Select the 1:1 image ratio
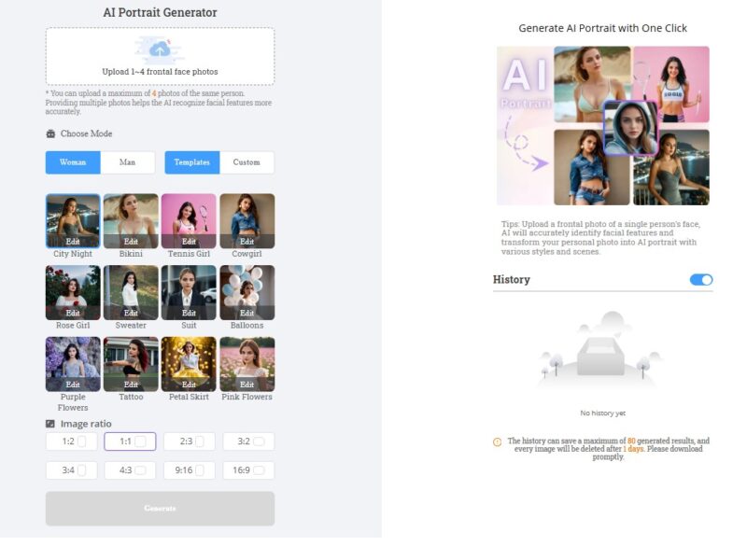The height and width of the screenshot is (560, 747). pos(131,441)
